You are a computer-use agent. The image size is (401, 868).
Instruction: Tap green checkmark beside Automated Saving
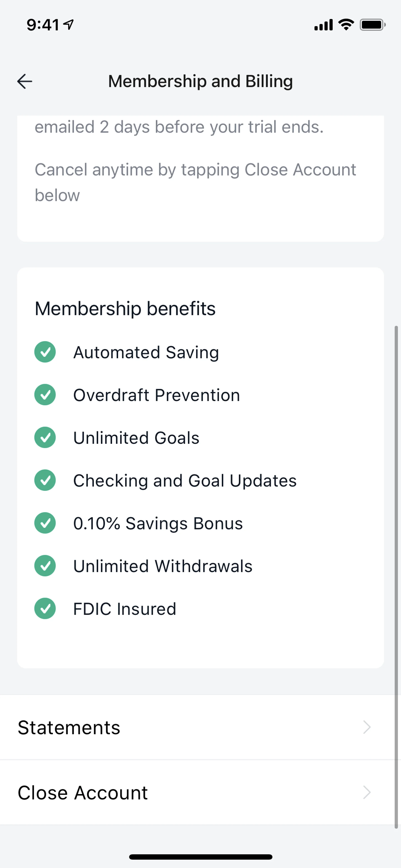click(x=45, y=352)
